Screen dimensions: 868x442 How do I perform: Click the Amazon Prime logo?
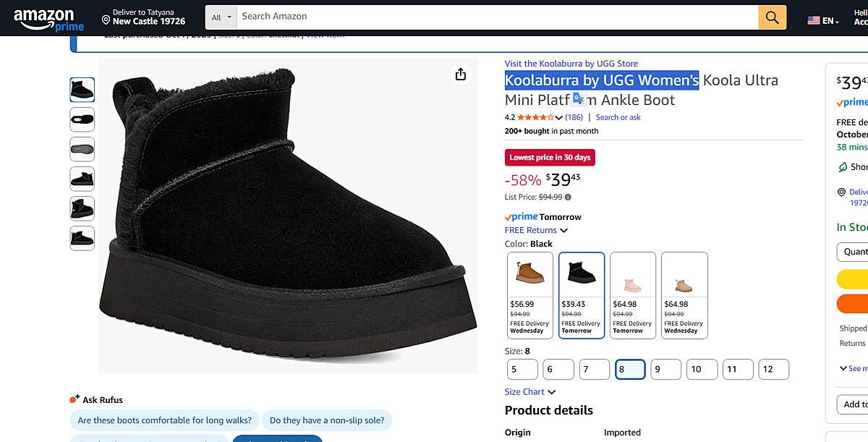pos(48,18)
